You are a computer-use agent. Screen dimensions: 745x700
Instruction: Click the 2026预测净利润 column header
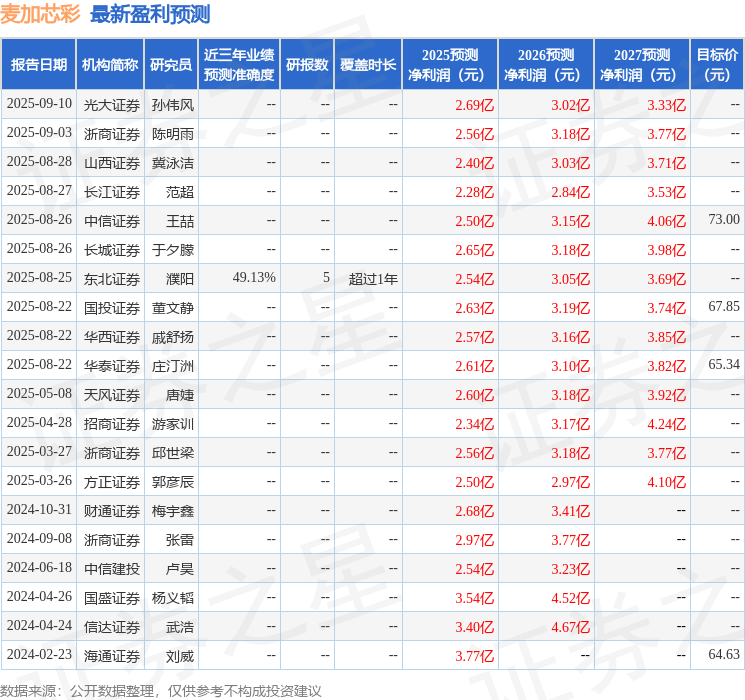(546, 65)
